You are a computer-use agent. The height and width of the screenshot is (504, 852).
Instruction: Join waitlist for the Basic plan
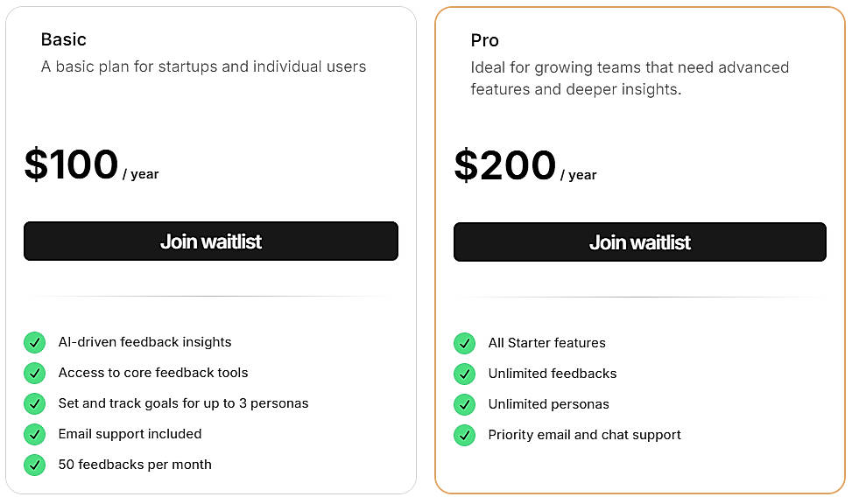click(210, 241)
